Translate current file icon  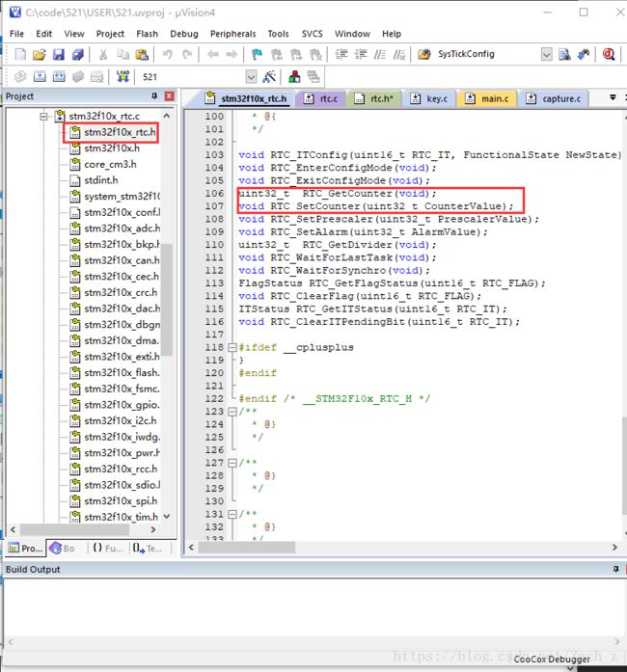click(20, 77)
